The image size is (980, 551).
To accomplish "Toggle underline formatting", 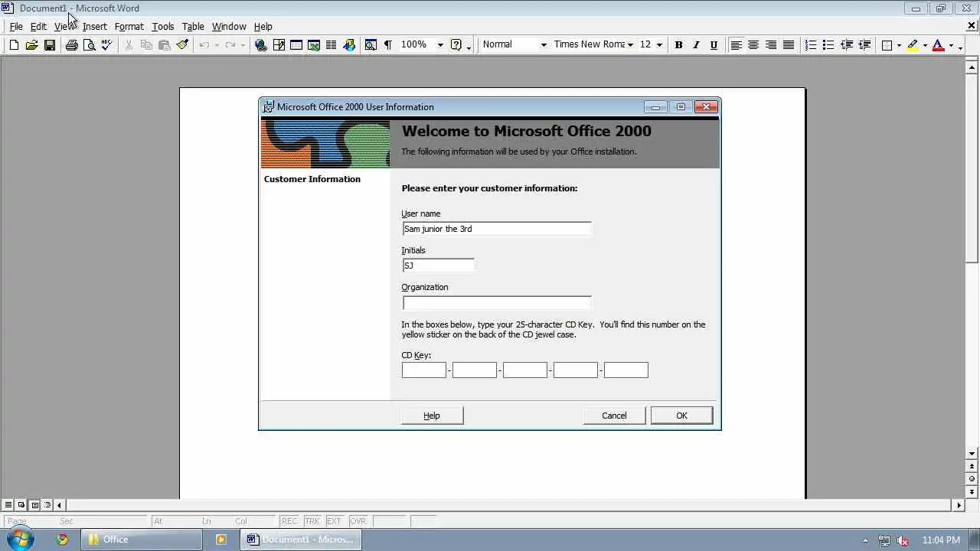I will click(x=714, y=45).
